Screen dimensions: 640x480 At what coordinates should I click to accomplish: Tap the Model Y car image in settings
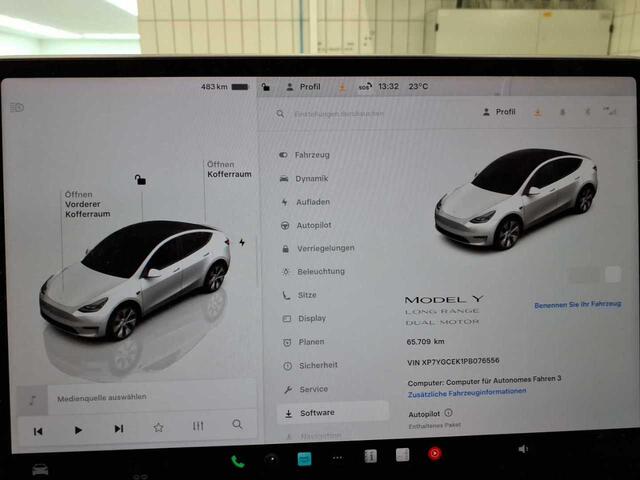point(516,199)
